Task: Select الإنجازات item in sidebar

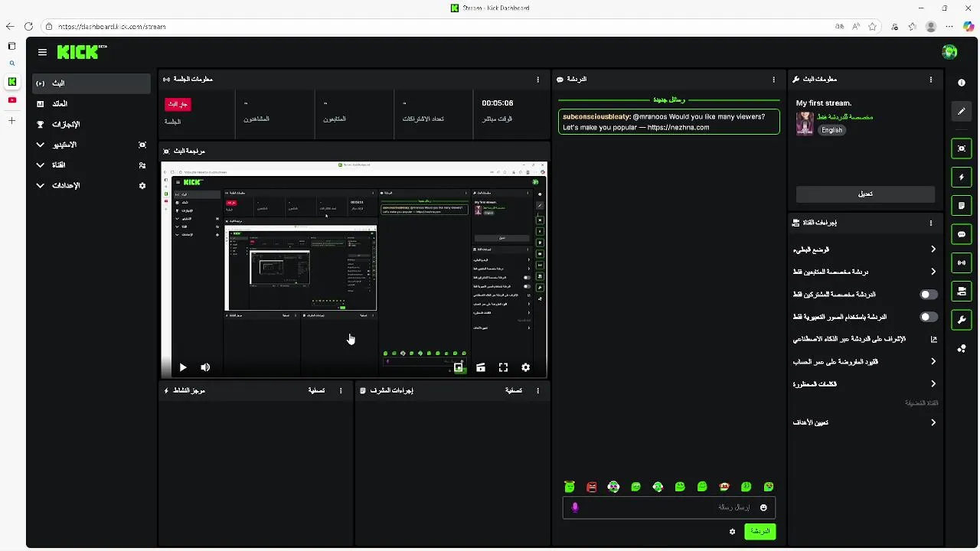Action: pos(91,124)
